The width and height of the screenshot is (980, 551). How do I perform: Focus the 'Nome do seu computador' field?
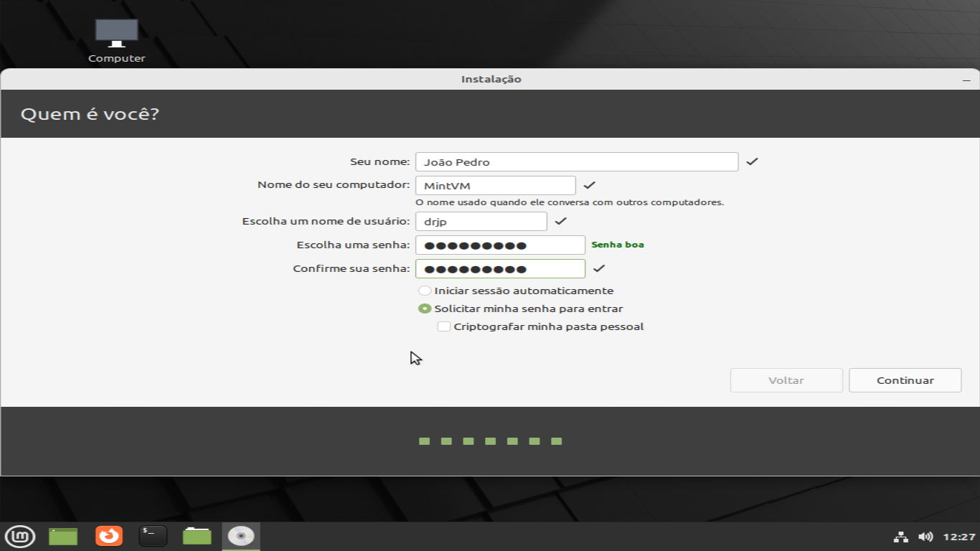pos(495,186)
